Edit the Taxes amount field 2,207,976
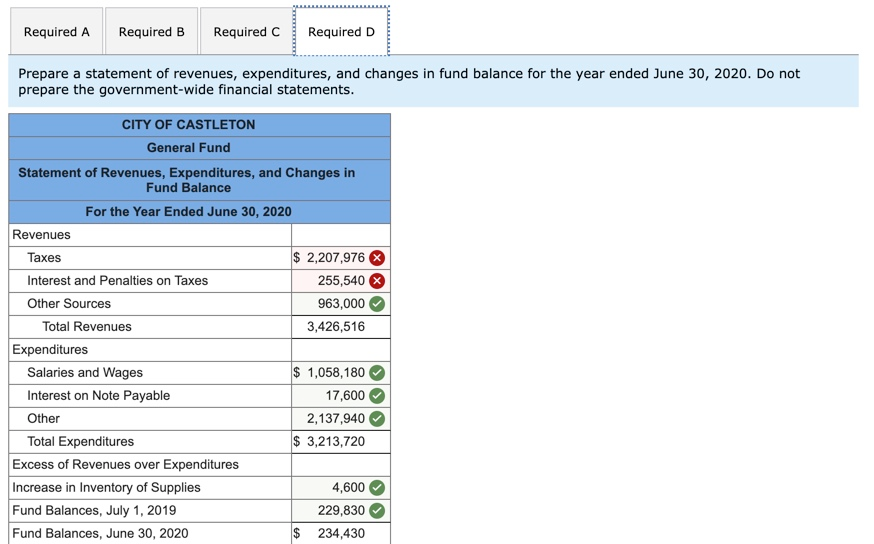 pyautogui.click(x=341, y=258)
